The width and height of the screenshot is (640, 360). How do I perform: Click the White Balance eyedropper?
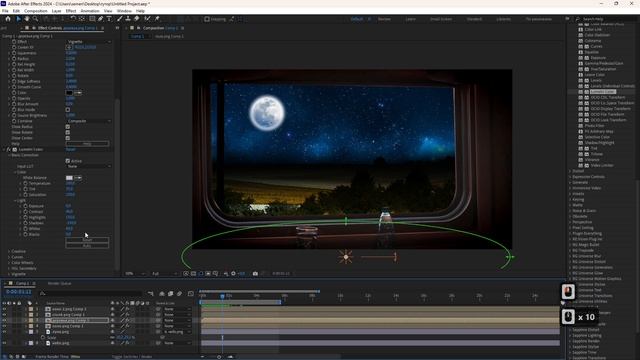click(78, 178)
